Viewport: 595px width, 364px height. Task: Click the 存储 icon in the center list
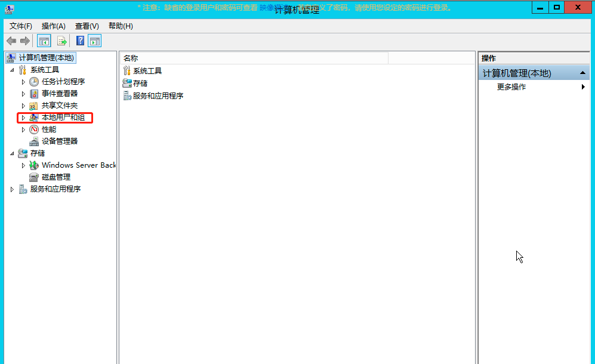coord(127,83)
